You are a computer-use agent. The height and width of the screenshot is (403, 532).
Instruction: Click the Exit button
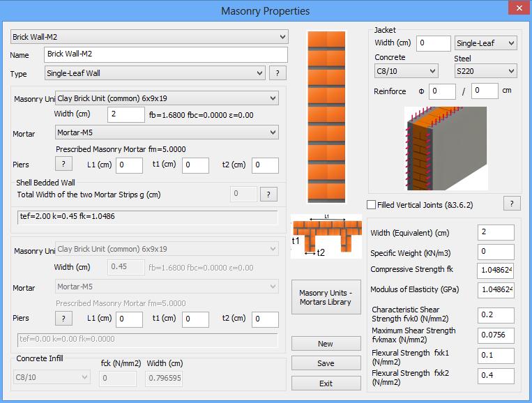tap(326, 383)
